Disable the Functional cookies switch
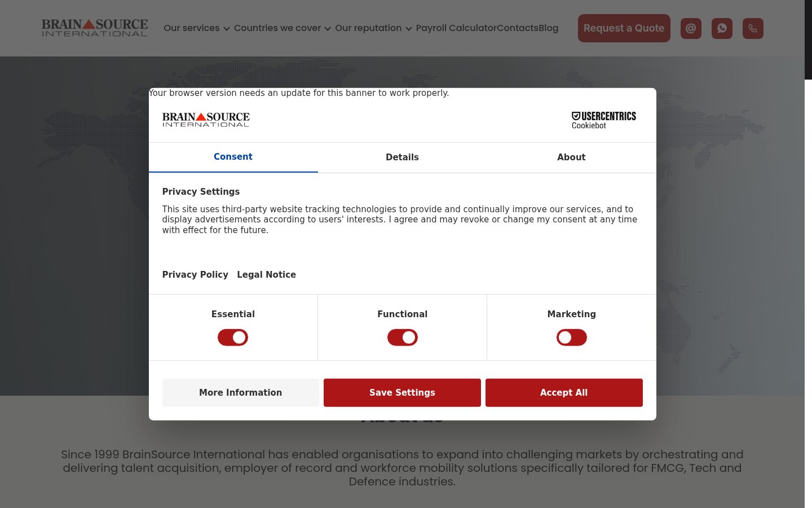 402,338
